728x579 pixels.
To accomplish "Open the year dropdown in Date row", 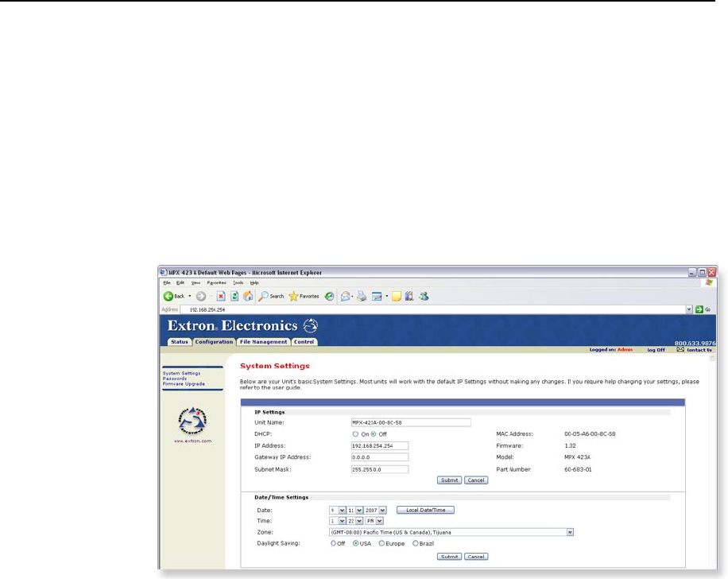I will click(382, 510).
